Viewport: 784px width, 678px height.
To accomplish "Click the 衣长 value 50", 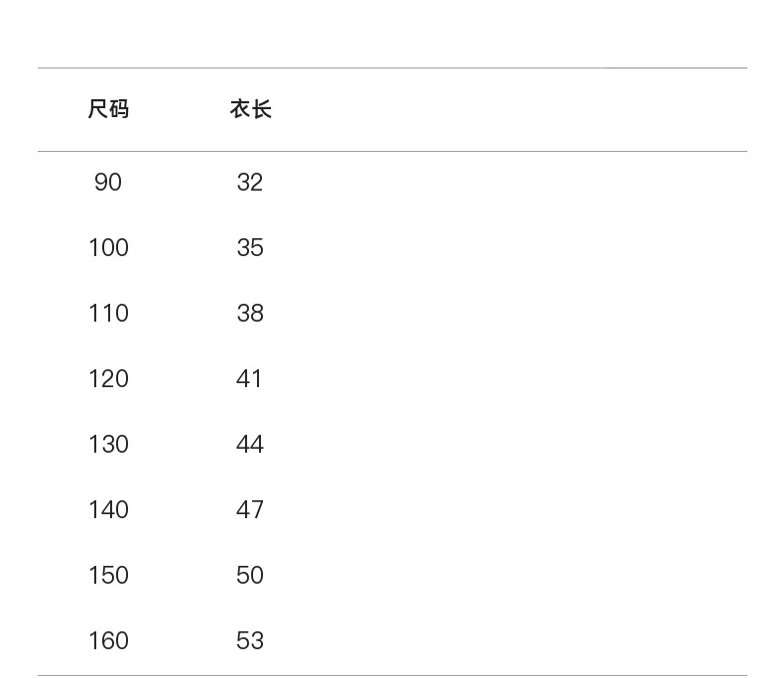I will pyautogui.click(x=250, y=576).
